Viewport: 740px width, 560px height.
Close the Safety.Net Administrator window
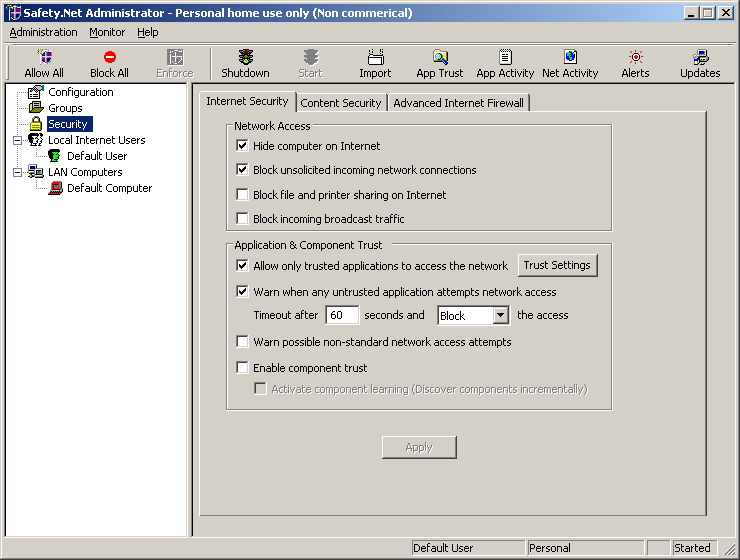(x=725, y=13)
